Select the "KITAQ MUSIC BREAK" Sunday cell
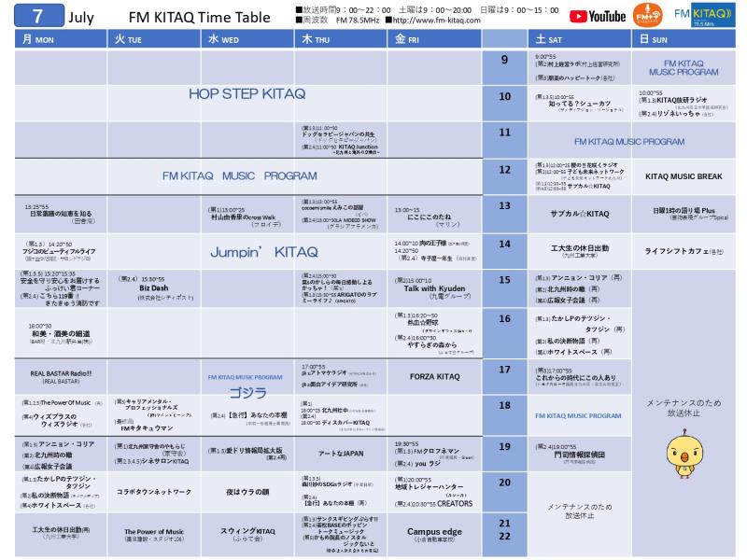This screenshot has height=560, width=747. pos(684,176)
